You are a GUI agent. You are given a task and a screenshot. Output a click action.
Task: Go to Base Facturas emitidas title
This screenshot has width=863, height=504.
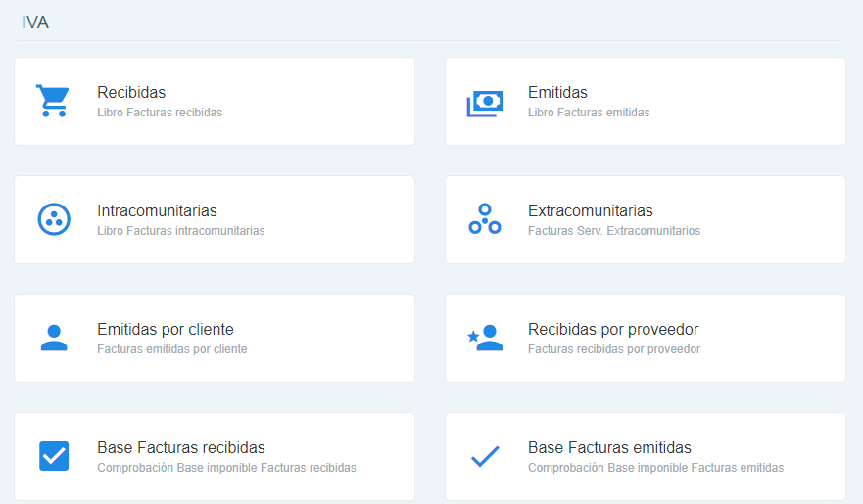(x=609, y=448)
